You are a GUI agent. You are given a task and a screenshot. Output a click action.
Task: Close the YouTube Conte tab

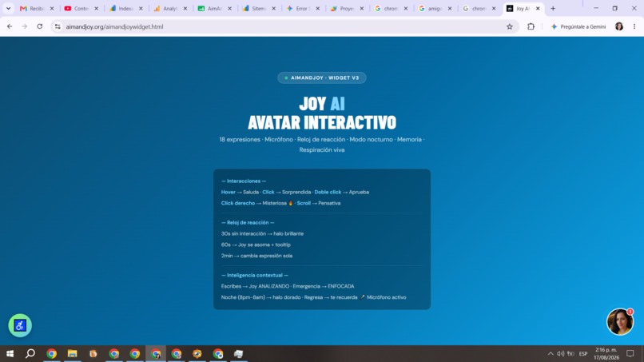click(x=97, y=9)
